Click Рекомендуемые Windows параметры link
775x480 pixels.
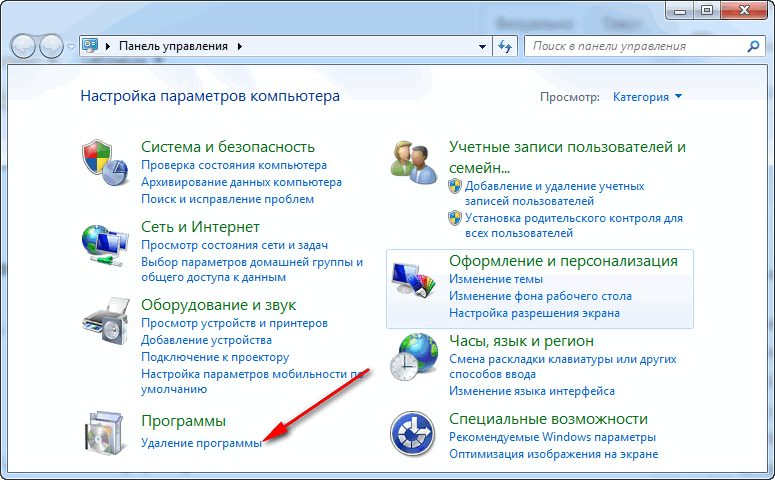(552, 437)
